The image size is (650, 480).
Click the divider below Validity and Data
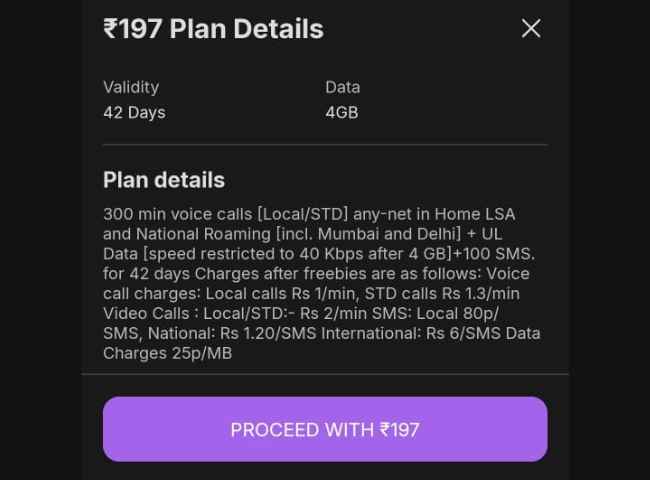(325, 145)
